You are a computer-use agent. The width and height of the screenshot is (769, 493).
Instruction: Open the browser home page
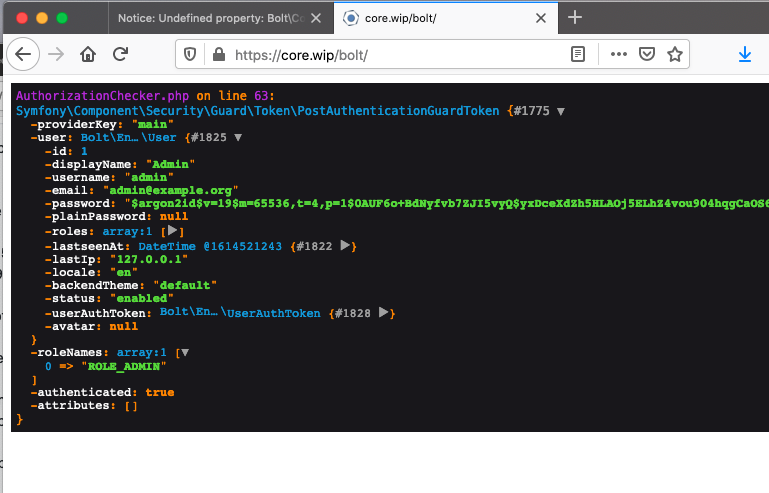88,54
